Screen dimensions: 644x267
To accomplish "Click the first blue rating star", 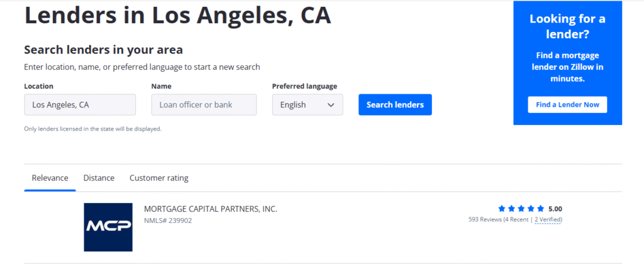I will click(501, 209).
